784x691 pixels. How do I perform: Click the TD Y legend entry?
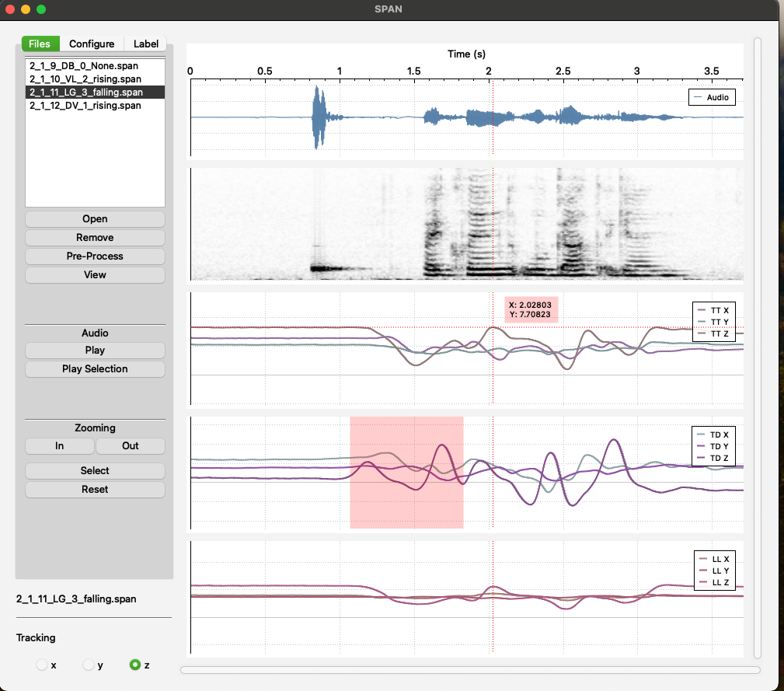[713, 446]
